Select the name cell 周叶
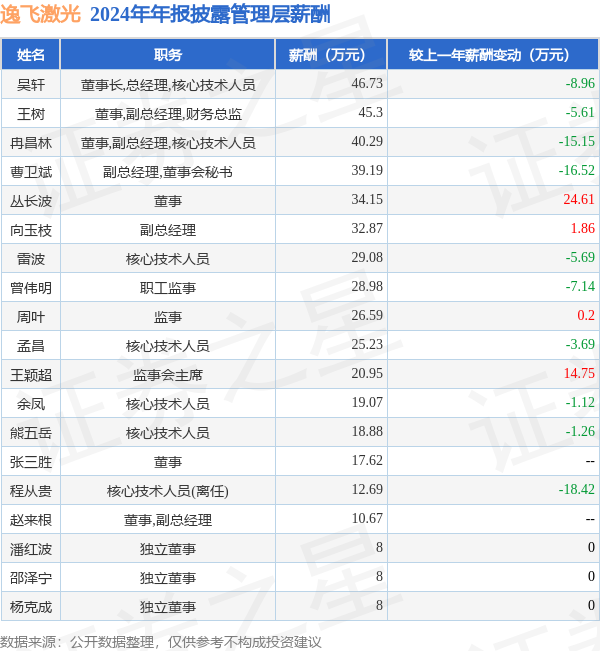This screenshot has width=600, height=651. pos(31,317)
